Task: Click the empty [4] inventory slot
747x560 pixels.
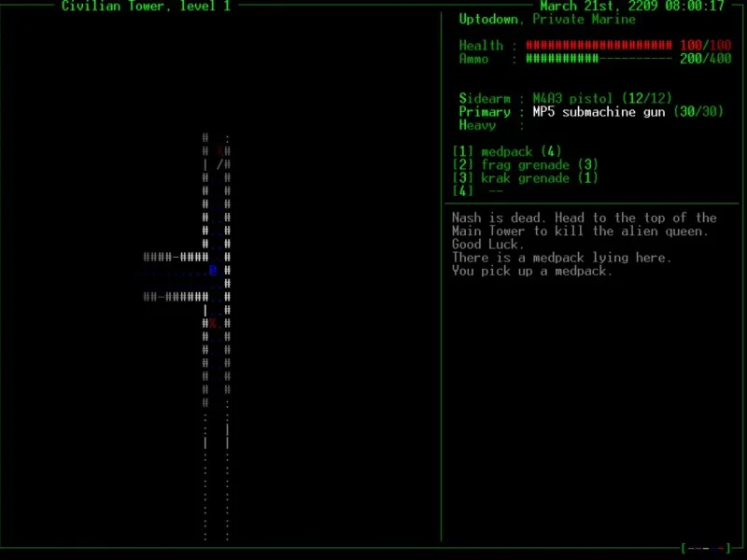Action: tap(478, 191)
